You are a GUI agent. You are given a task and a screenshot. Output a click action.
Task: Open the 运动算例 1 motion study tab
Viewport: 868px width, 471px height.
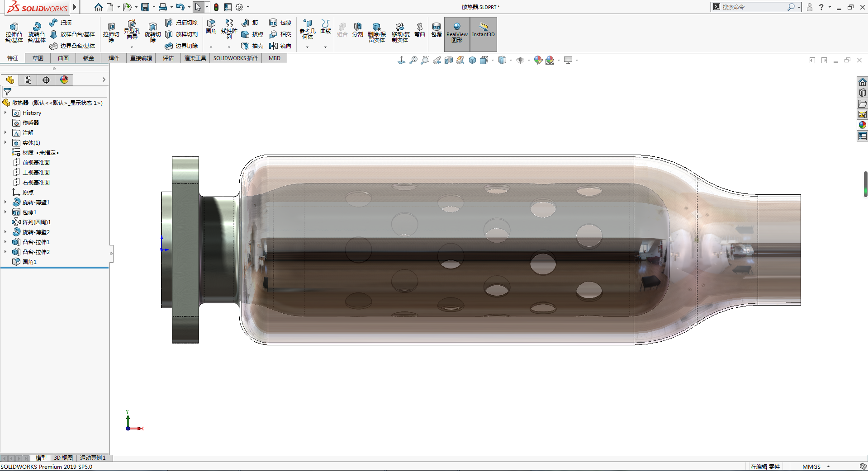coord(93,458)
